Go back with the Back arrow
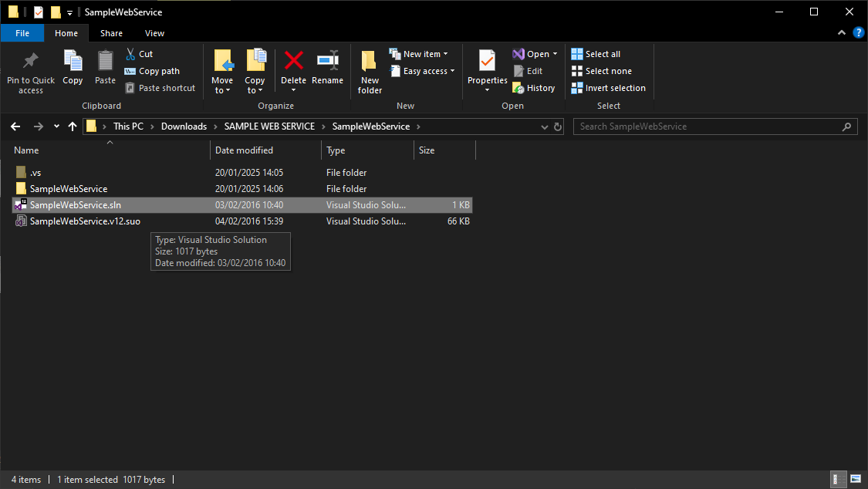The image size is (868, 489). coord(15,126)
